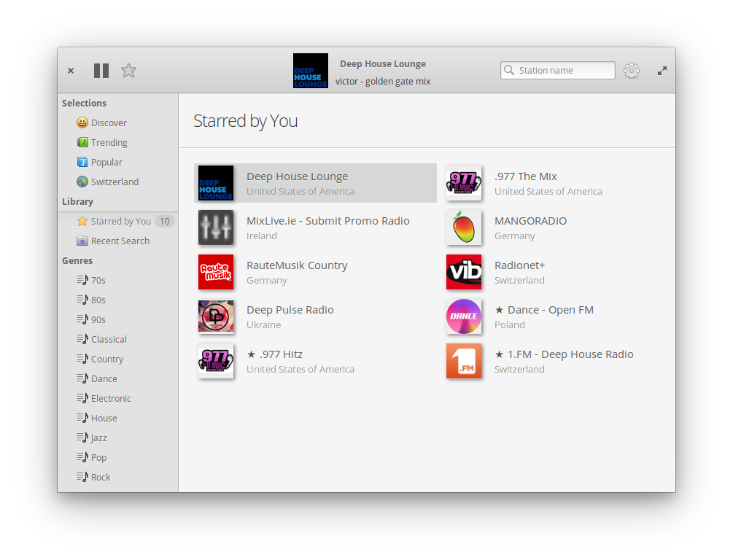733x560 pixels.
Task: Play MixLive.ie - Submit Promo Radio
Action: coord(316,227)
